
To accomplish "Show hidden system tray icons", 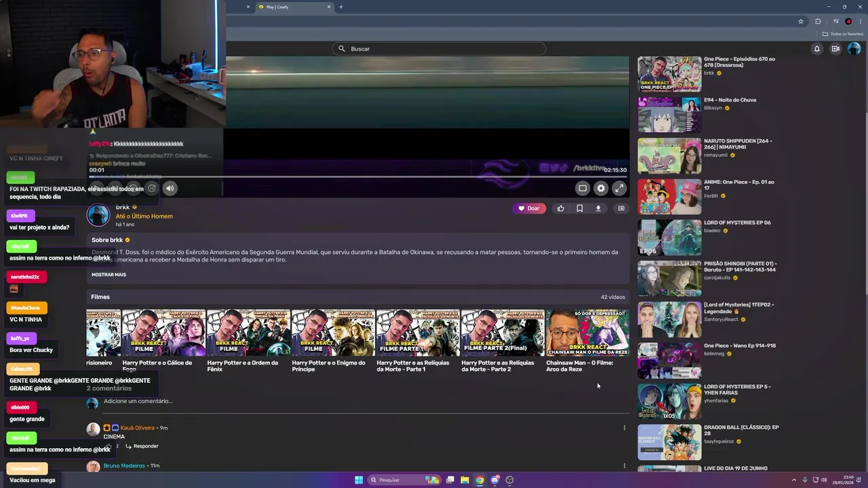I will [x=794, y=480].
